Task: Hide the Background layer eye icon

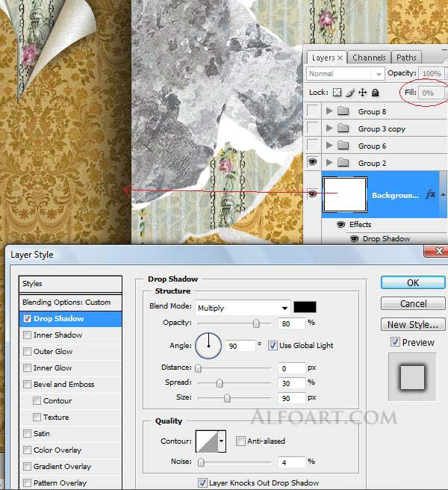Action: tap(312, 194)
